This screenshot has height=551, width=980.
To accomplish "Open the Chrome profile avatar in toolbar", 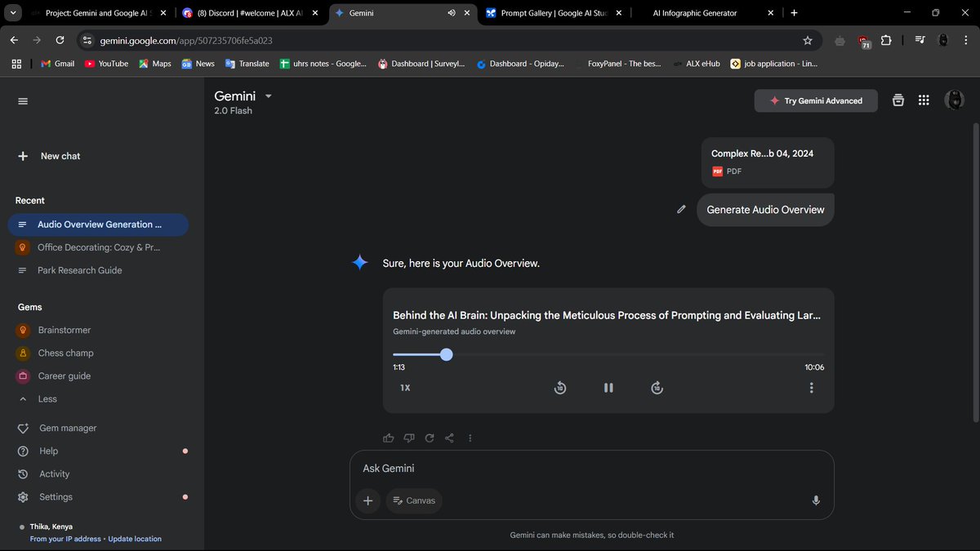I will point(942,40).
